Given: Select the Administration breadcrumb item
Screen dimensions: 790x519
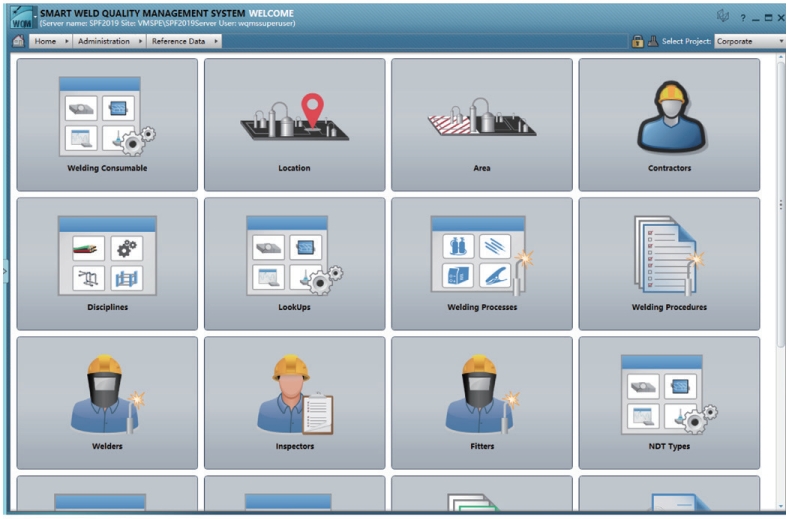Looking at the screenshot, I should 104,41.
